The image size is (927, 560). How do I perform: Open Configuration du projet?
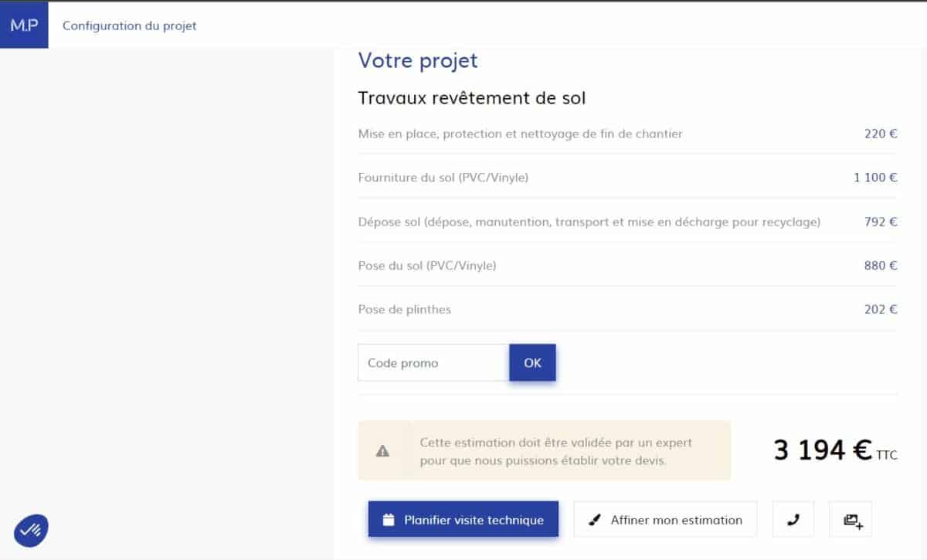129,25
